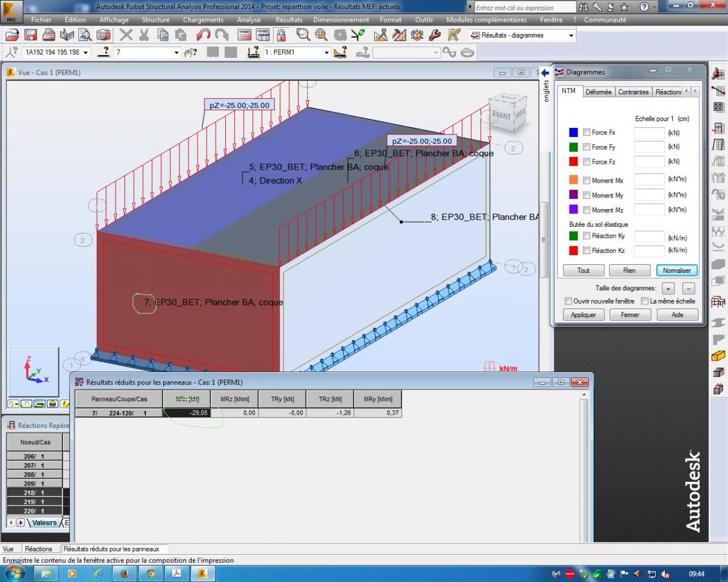The image size is (728, 582).
Task: Enable the Moment Mz checkbox
Action: coord(587,210)
